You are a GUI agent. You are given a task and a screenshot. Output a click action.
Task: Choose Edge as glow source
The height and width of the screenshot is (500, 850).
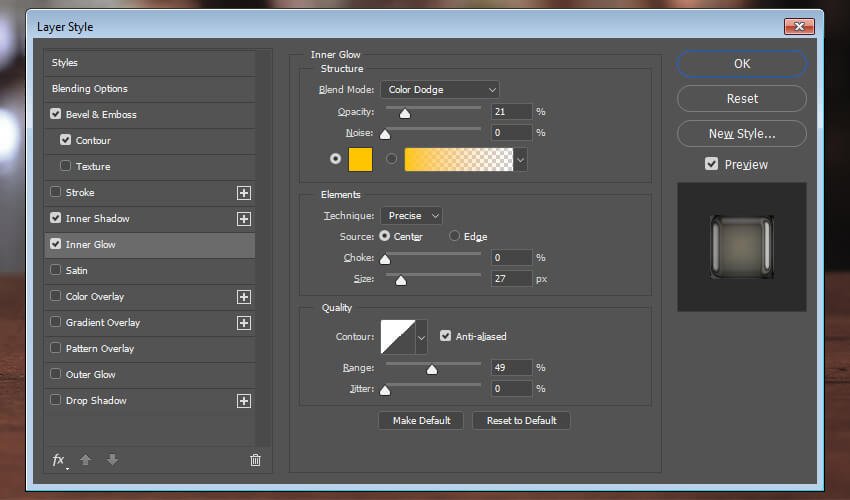pos(454,236)
